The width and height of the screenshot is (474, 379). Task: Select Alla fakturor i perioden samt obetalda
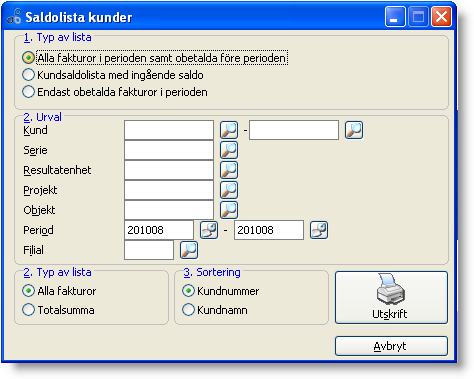tap(155, 58)
